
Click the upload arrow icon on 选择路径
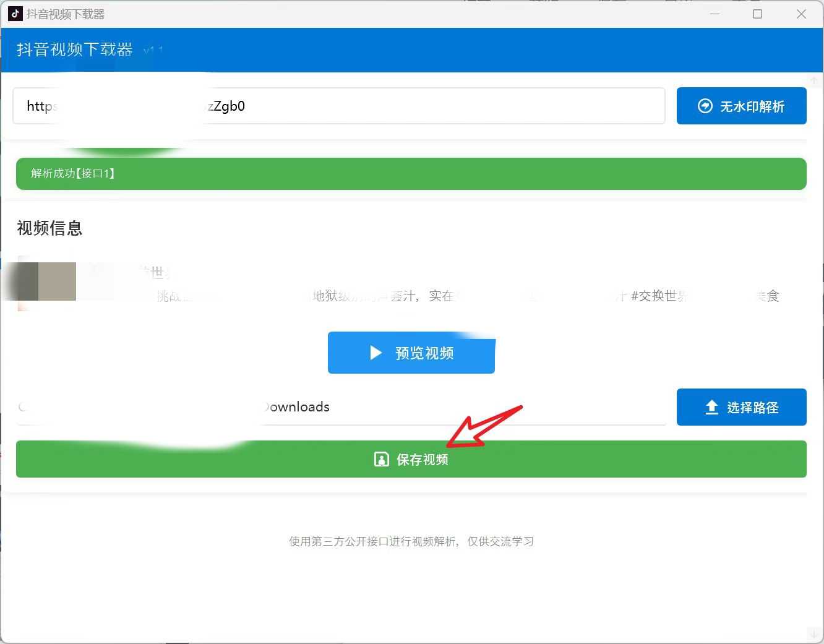pyautogui.click(x=711, y=407)
